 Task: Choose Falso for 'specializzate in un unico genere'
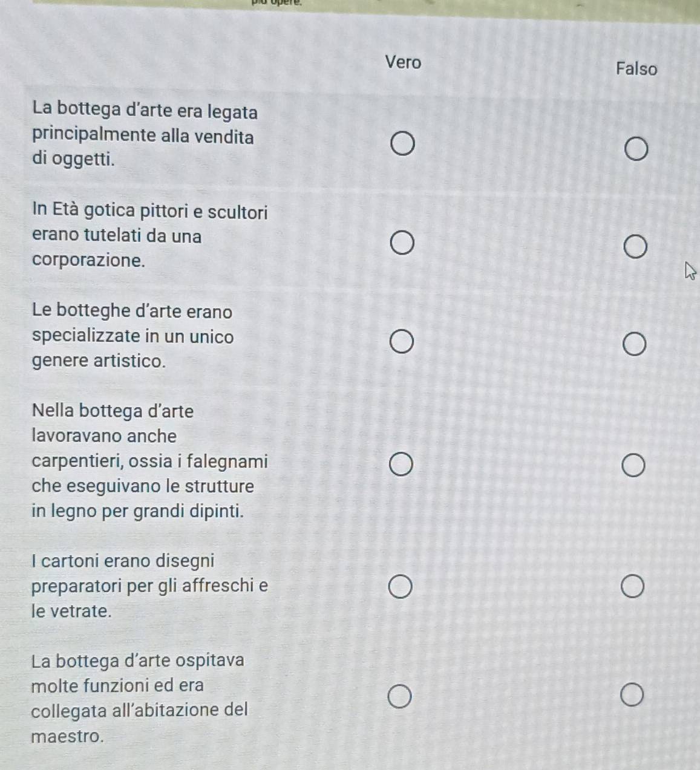click(635, 345)
